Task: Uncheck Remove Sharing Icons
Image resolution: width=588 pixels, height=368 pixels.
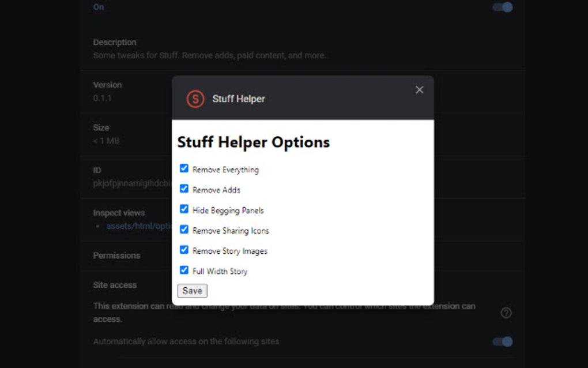Action: click(x=184, y=229)
